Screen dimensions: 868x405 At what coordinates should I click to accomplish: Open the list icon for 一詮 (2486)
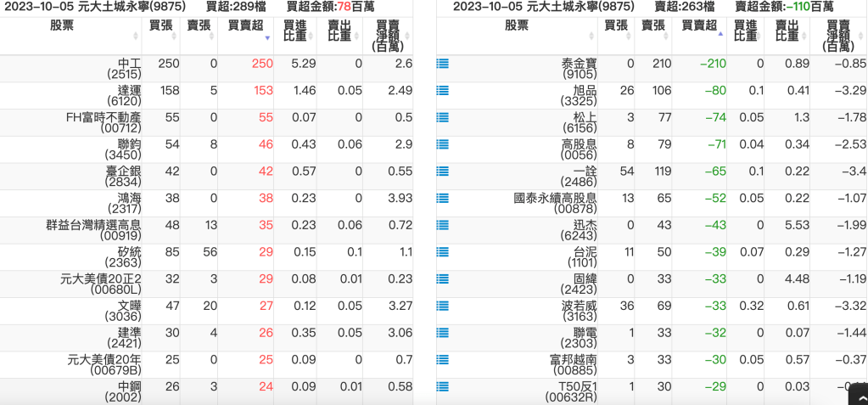click(442, 172)
